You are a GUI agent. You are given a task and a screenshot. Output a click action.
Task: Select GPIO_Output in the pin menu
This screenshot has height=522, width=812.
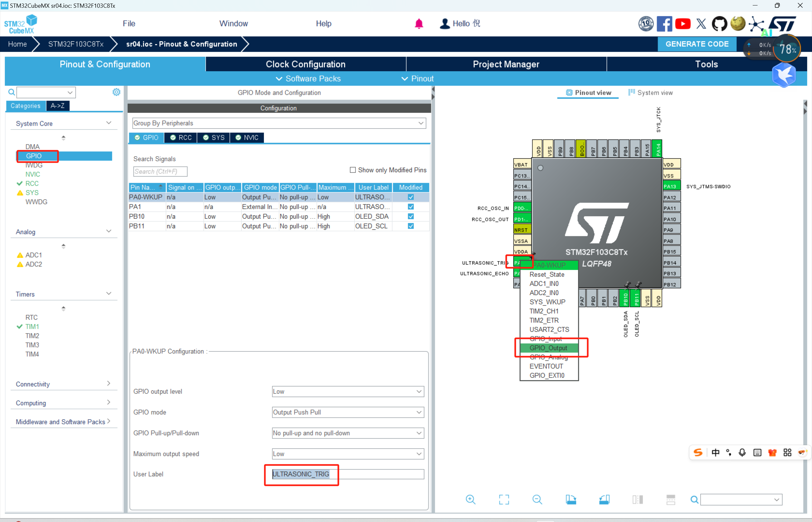click(x=549, y=348)
